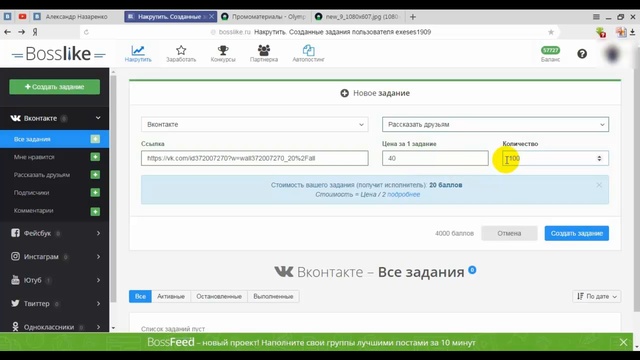The width and height of the screenshot is (640, 360).
Task: Select Мне нравится in sidebar
Action: [x=34, y=157]
